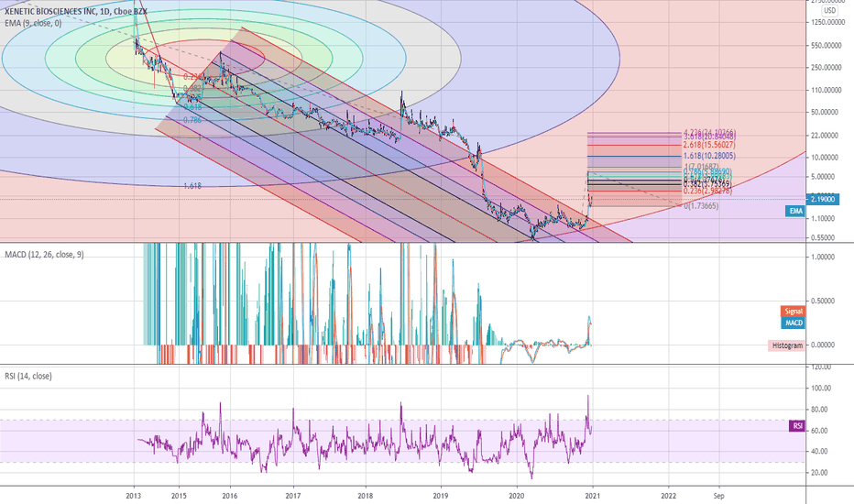Select the orange Signal axis label
Image resolution: width=854 pixels, height=504 pixels.
click(793, 312)
